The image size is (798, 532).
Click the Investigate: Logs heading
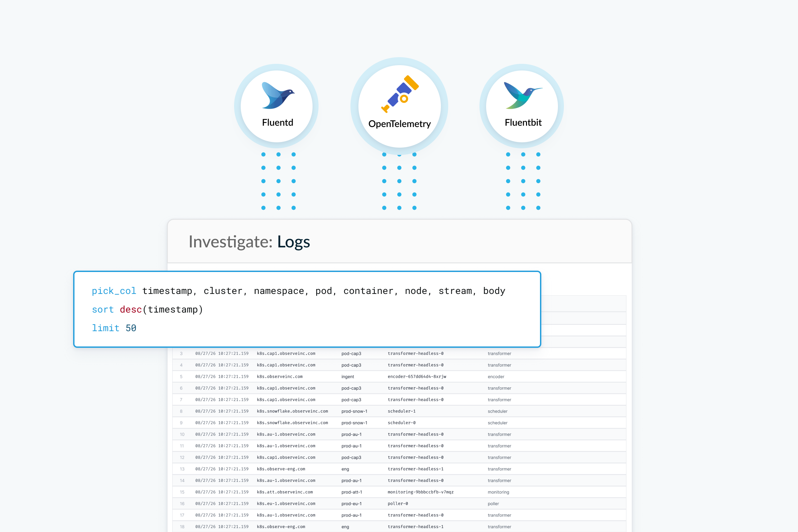coord(249,242)
